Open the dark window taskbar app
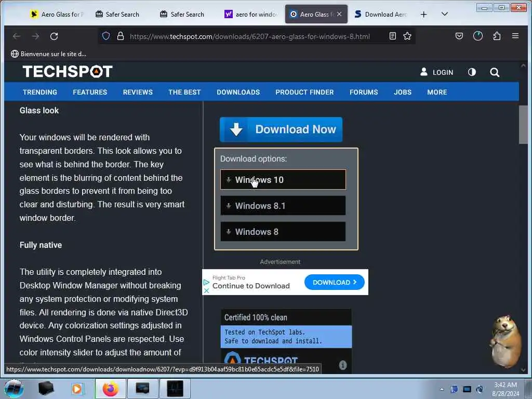The width and height of the screenshot is (532, 399). (175, 389)
